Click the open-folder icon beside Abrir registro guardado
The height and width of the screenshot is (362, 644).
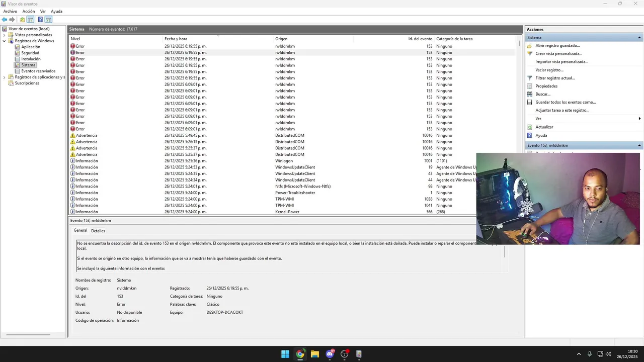coord(529,46)
